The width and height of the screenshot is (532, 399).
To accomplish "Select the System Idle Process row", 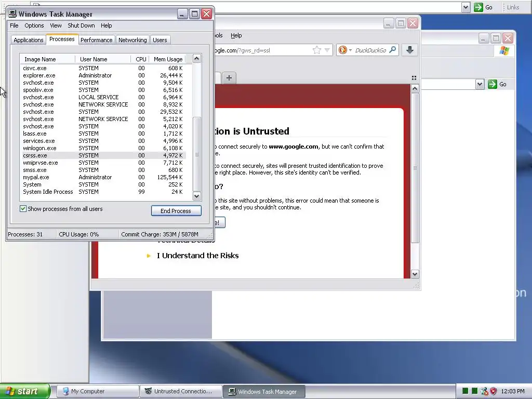I will tap(103, 192).
